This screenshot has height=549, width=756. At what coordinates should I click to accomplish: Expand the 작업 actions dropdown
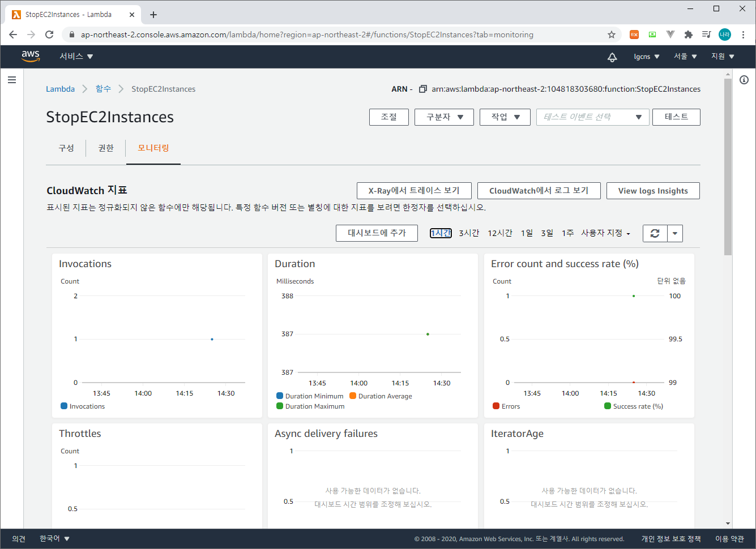point(505,117)
